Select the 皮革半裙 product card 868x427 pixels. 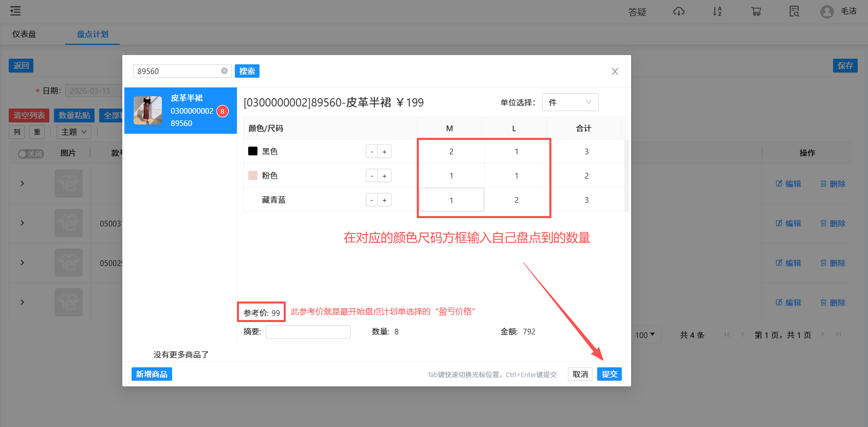click(x=180, y=111)
